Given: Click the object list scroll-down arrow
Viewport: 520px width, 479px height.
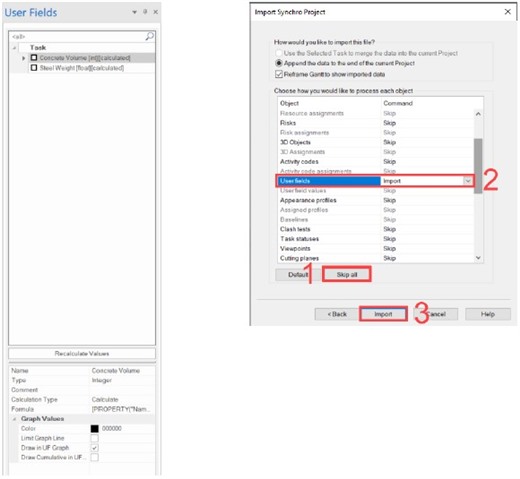Looking at the screenshot, I should point(478,258).
